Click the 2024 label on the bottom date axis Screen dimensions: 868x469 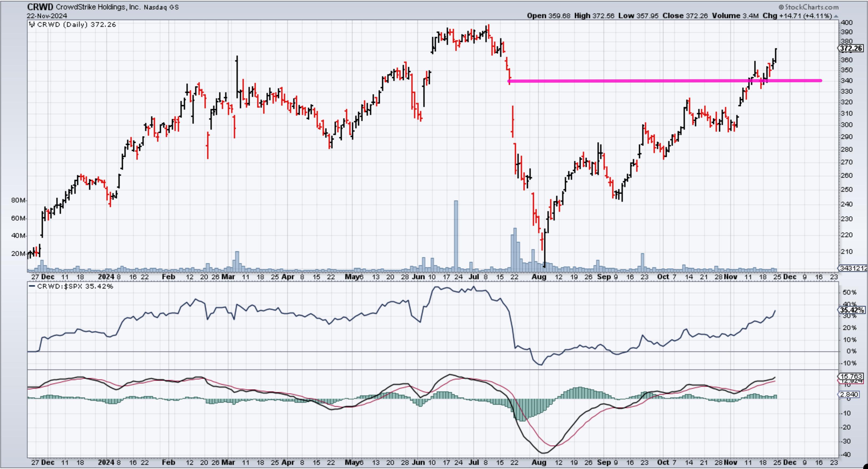106,462
